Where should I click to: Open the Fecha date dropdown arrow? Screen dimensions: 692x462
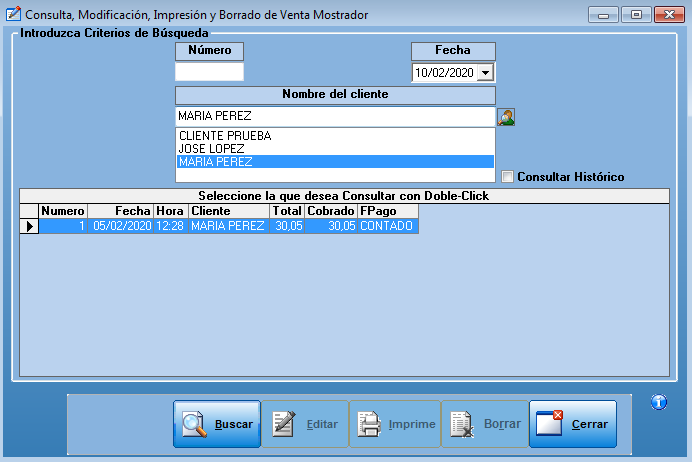click(485, 72)
